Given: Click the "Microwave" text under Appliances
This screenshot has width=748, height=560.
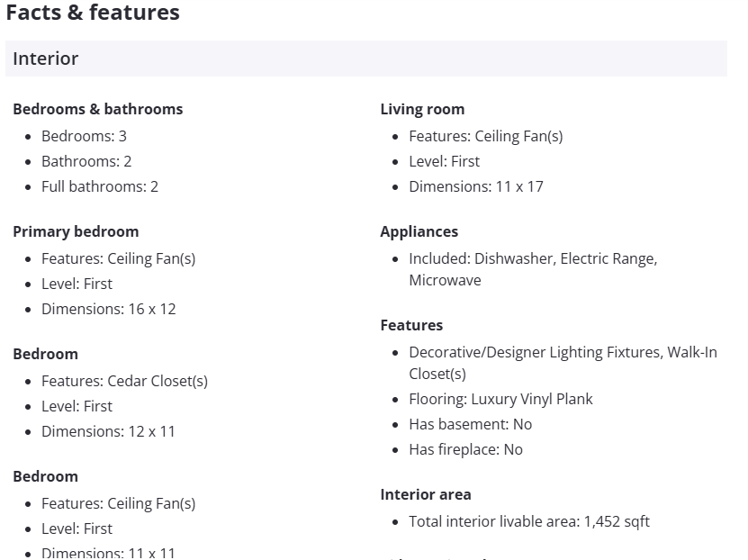Looking at the screenshot, I should coord(445,280).
